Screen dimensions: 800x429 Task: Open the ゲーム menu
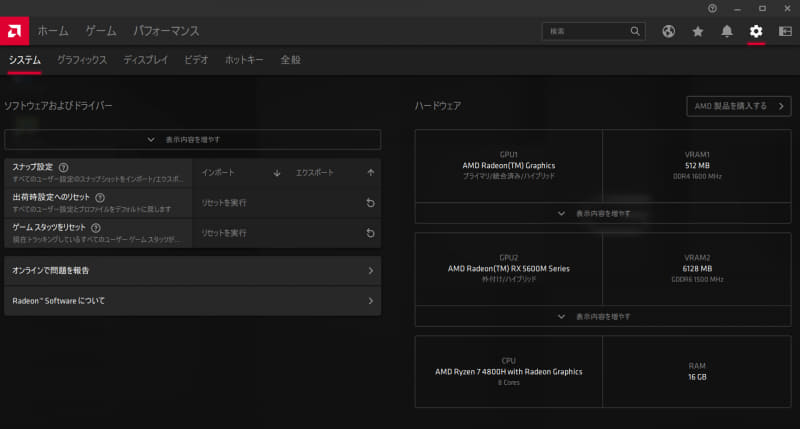[x=101, y=31]
